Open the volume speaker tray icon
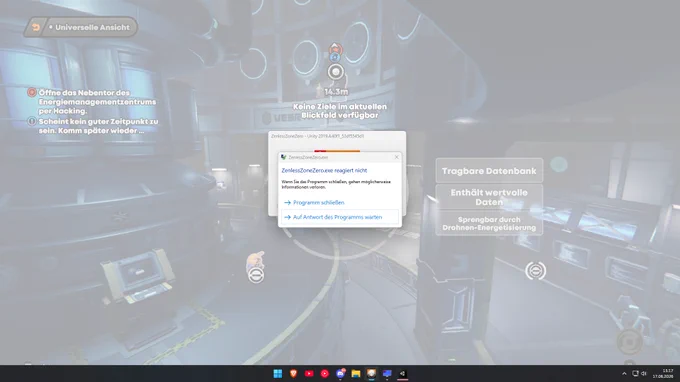Viewport: 680px width, 382px height. click(x=644, y=373)
